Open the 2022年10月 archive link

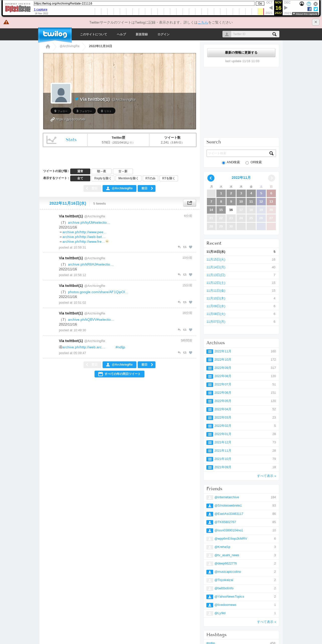tap(223, 360)
